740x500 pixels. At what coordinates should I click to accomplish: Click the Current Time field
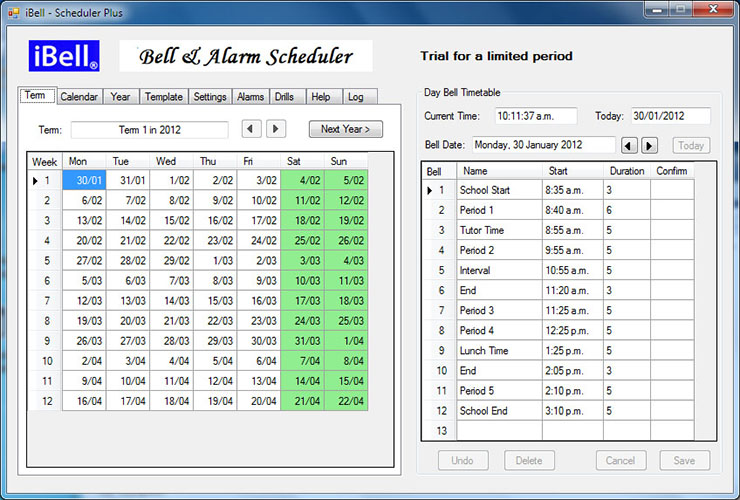(536, 116)
